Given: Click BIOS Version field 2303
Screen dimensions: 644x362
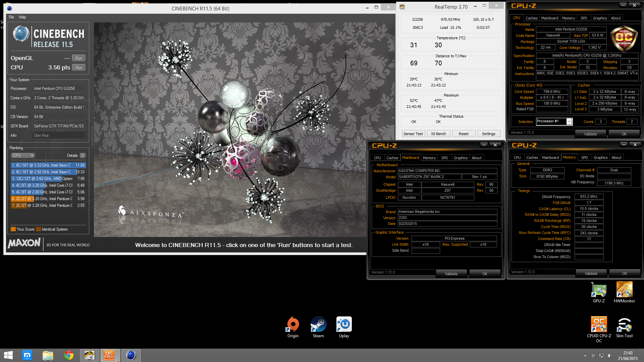Looking at the screenshot, I should (x=447, y=218).
